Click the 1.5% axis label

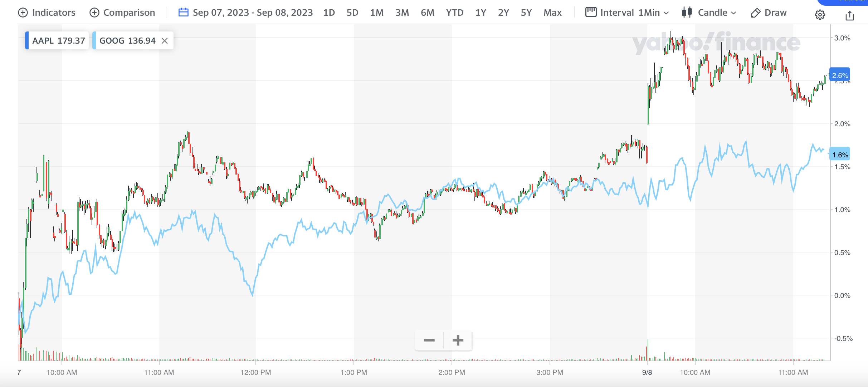[x=842, y=167]
